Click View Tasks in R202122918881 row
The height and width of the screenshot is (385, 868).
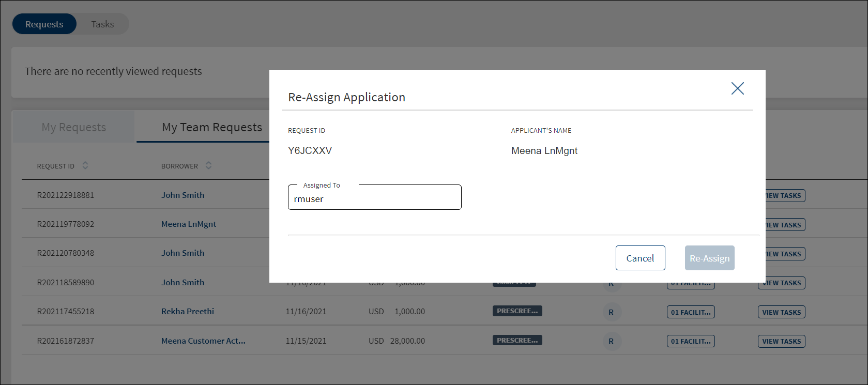pos(785,196)
